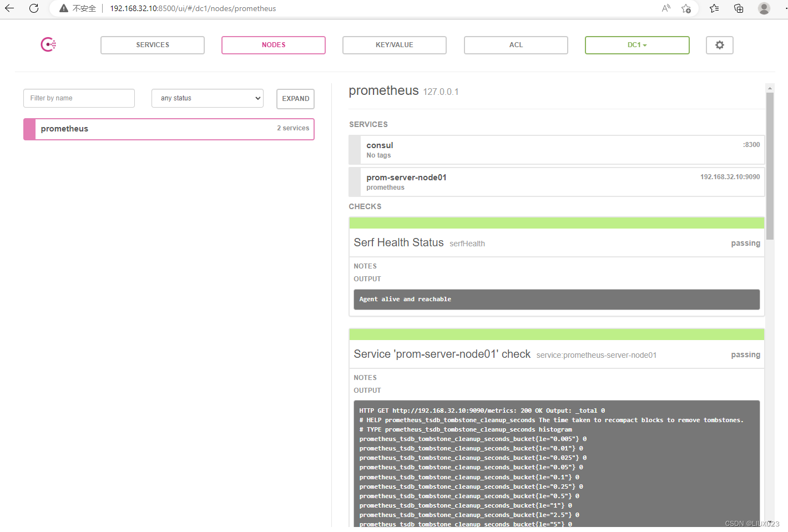
Task: Click the HTTP GET metrics output line
Action: pos(482,411)
